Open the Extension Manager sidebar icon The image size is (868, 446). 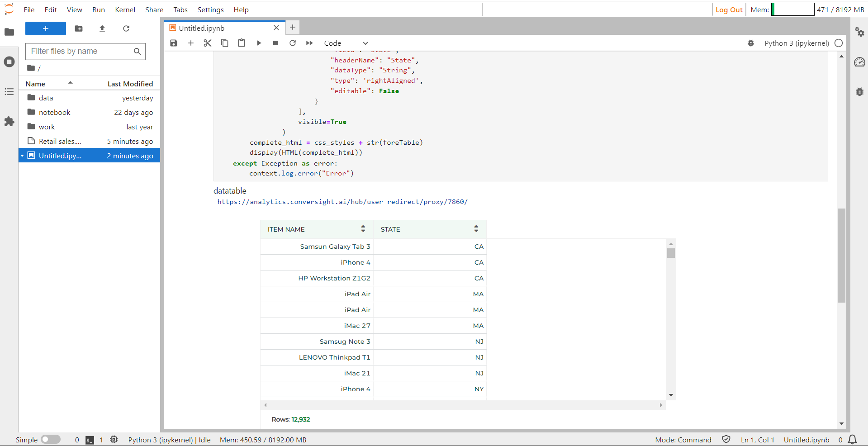pos(9,122)
